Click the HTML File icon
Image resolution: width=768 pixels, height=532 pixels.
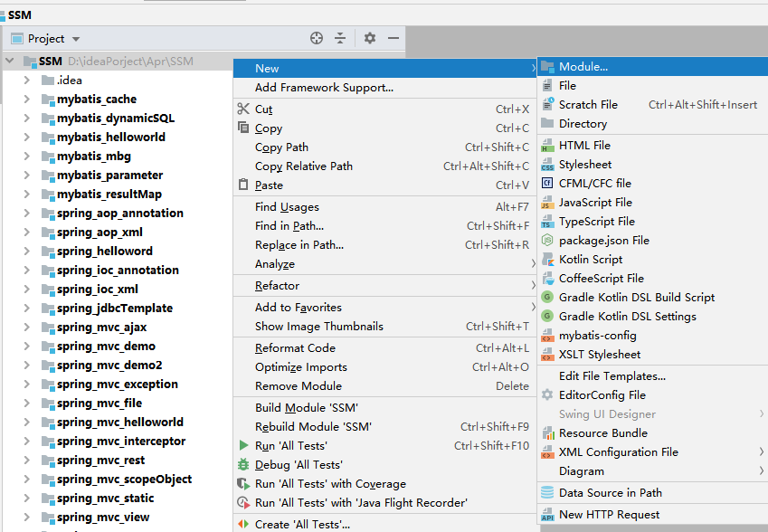coord(547,146)
